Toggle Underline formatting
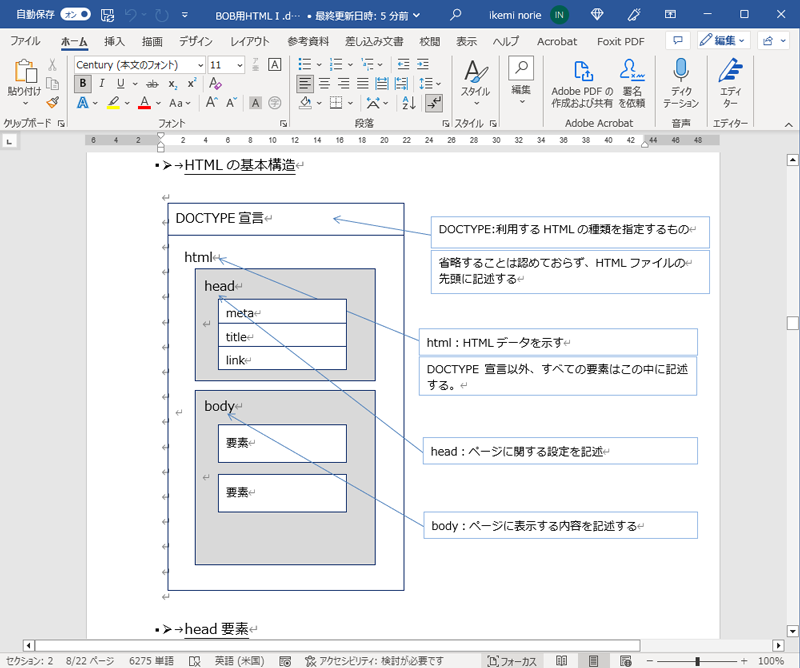The image size is (800, 668). coord(120,84)
